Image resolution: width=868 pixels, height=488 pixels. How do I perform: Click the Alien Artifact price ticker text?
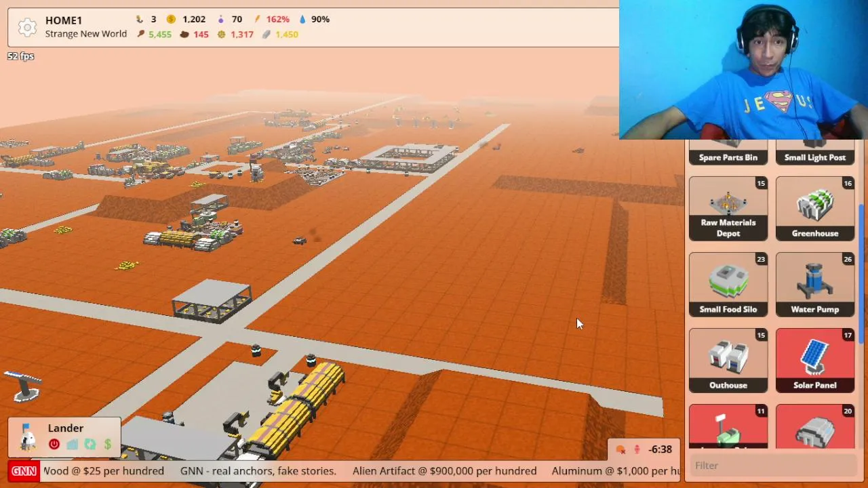click(x=445, y=471)
